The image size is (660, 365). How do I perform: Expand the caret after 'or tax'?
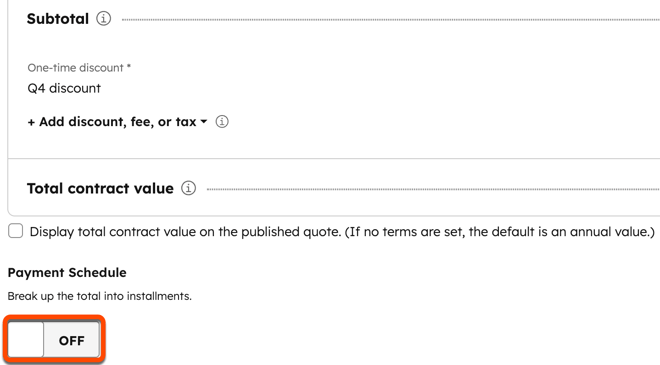click(x=204, y=122)
